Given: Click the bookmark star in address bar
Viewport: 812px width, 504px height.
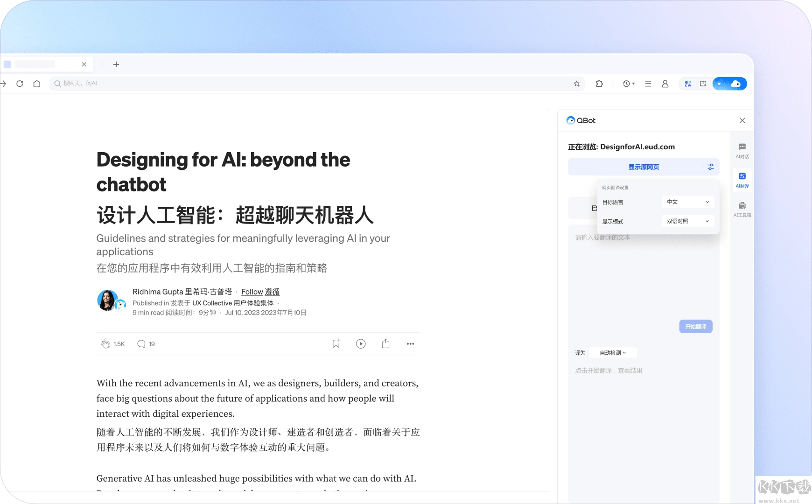Looking at the screenshot, I should (577, 84).
